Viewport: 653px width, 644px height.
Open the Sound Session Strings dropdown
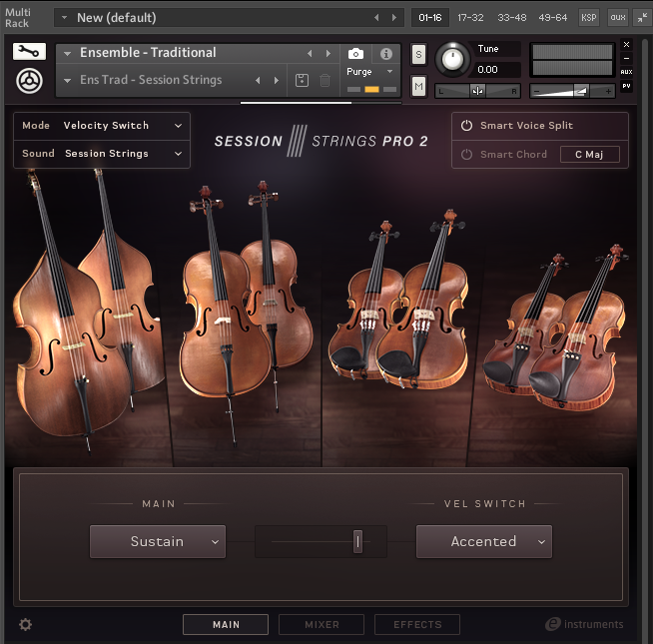click(102, 154)
